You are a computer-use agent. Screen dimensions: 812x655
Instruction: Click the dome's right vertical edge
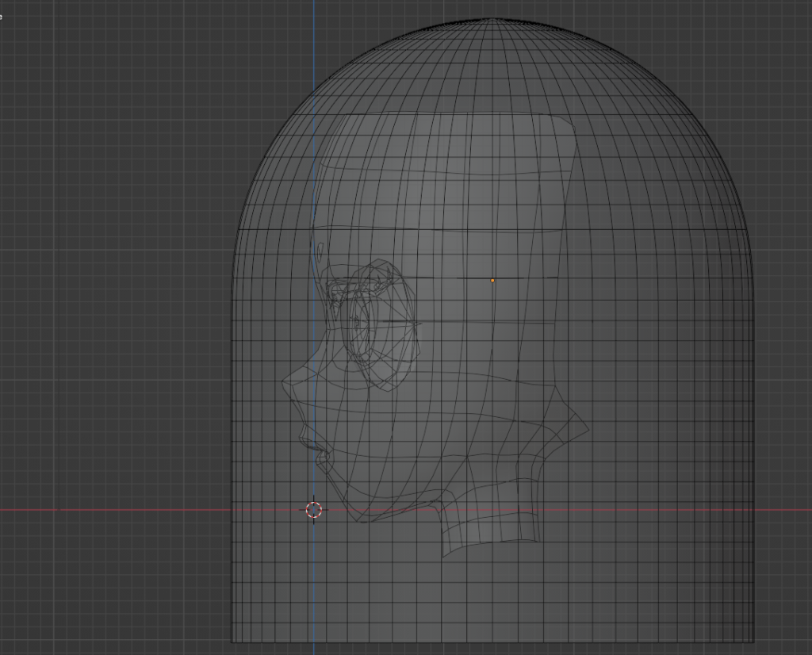[x=752, y=436]
